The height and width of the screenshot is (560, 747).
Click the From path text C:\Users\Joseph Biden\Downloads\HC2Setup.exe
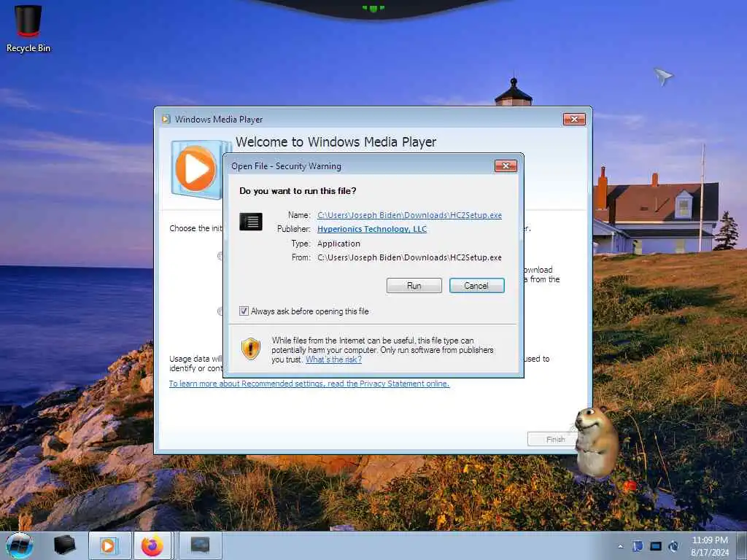tap(409, 257)
